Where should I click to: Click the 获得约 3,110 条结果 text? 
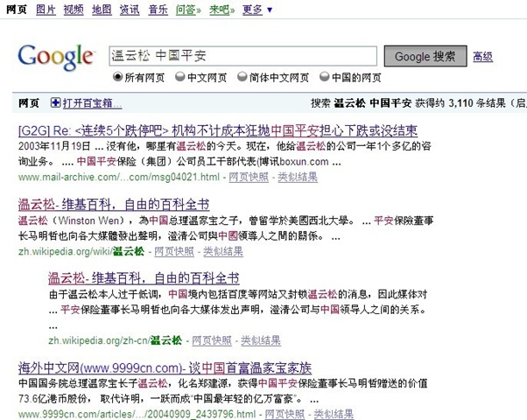pos(460,103)
